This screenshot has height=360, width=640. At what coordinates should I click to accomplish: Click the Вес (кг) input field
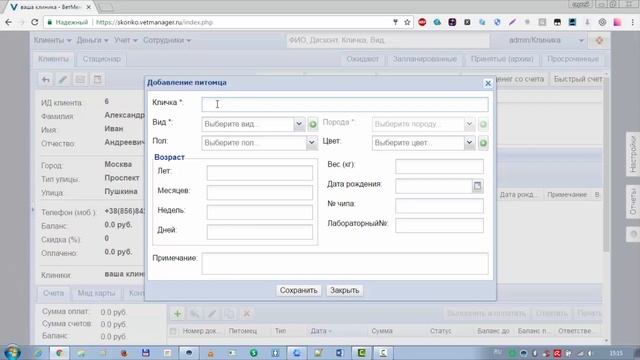(x=439, y=166)
